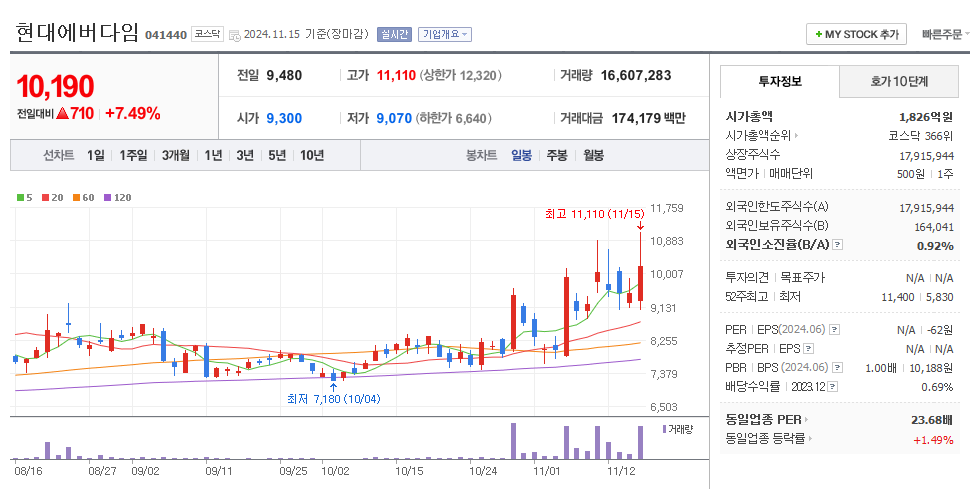Click the 52주최고 최저 value 11,400
Viewport: 976px width, 489px height.
898,297
